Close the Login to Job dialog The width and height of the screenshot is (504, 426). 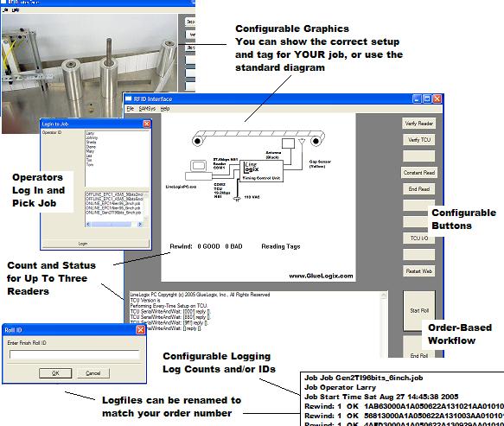(147, 124)
